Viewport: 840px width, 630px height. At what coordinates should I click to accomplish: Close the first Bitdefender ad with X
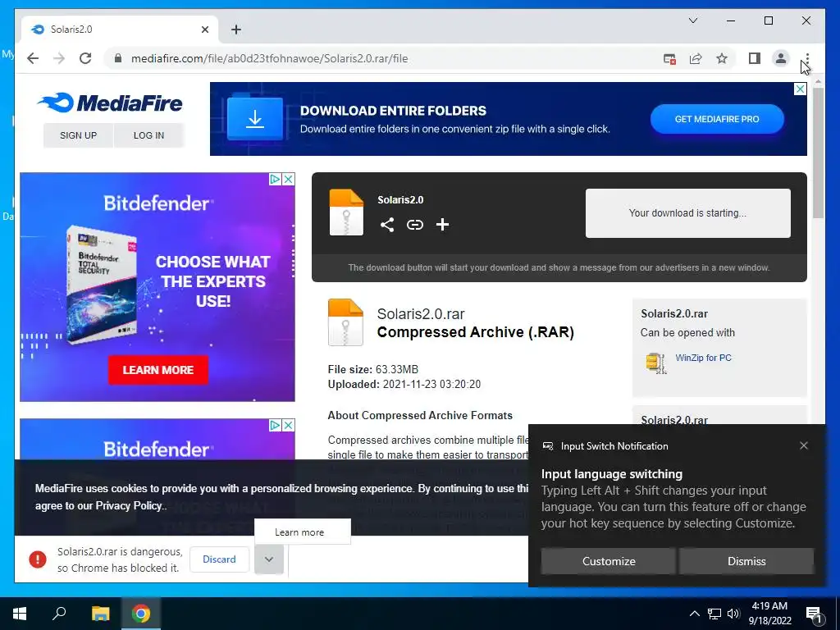pyautogui.click(x=288, y=179)
